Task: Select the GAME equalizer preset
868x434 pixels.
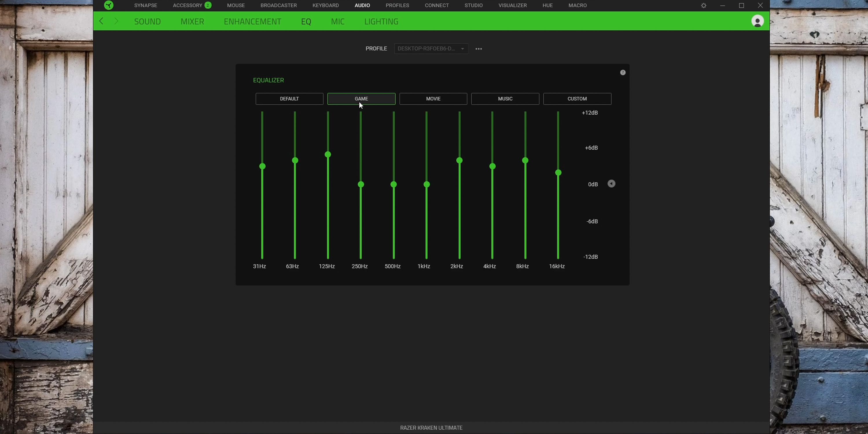Action: [x=361, y=99]
